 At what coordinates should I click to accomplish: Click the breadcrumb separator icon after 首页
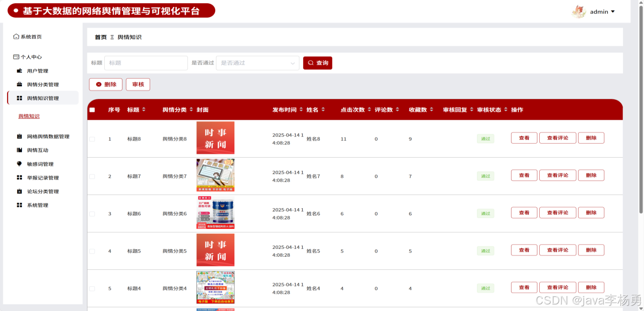point(112,37)
